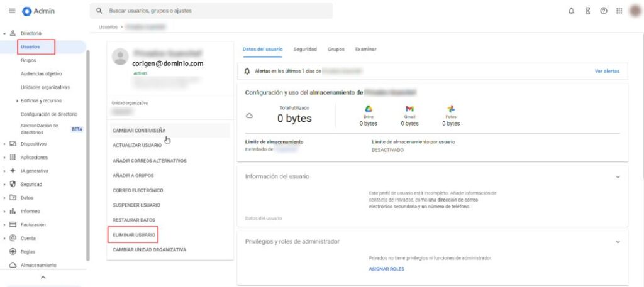Image resolution: width=644 pixels, height=287 pixels.
Task: Select Grupos in the sidebar
Action: point(28,60)
